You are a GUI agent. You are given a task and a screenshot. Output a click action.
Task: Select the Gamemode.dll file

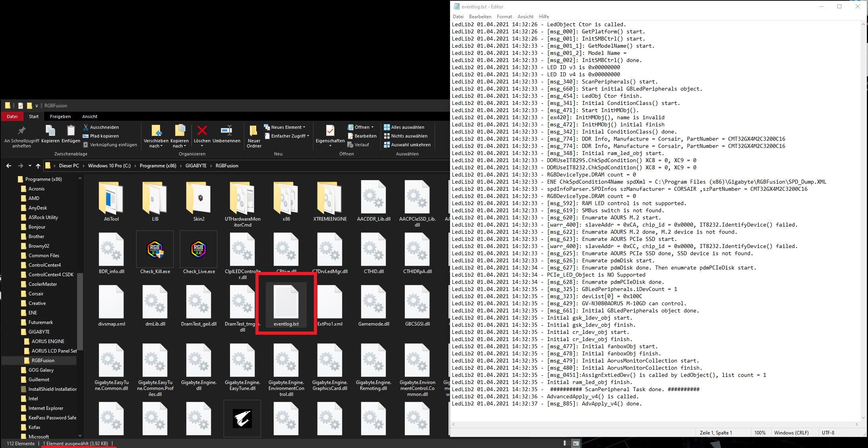(373, 305)
